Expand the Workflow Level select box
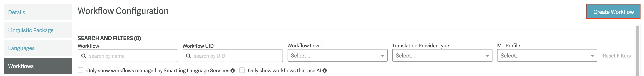This screenshot has height=76, width=644. point(337,55)
